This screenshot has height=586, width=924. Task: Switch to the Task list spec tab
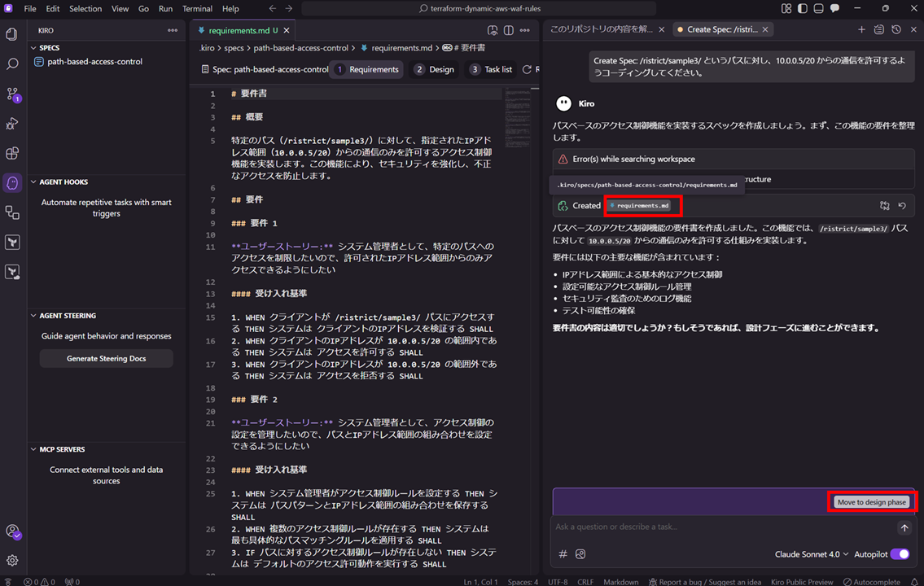click(491, 69)
